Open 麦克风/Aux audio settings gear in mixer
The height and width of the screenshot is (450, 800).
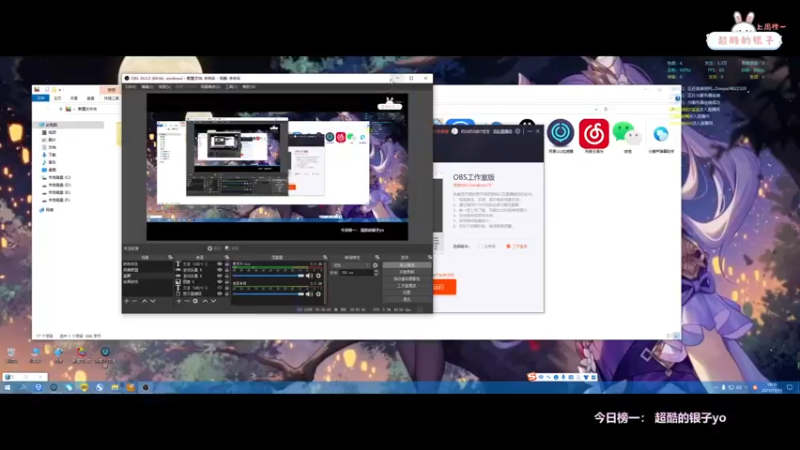pyautogui.click(x=318, y=276)
